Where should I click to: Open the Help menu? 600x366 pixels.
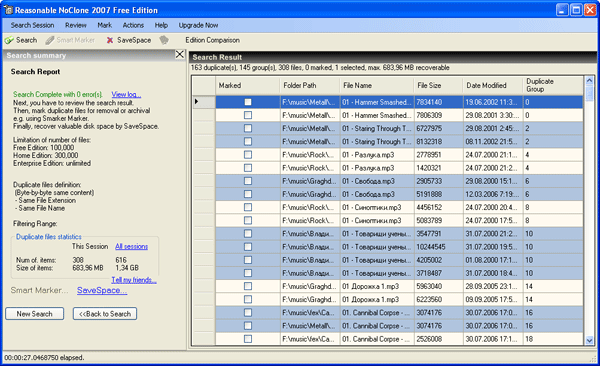[x=161, y=25]
